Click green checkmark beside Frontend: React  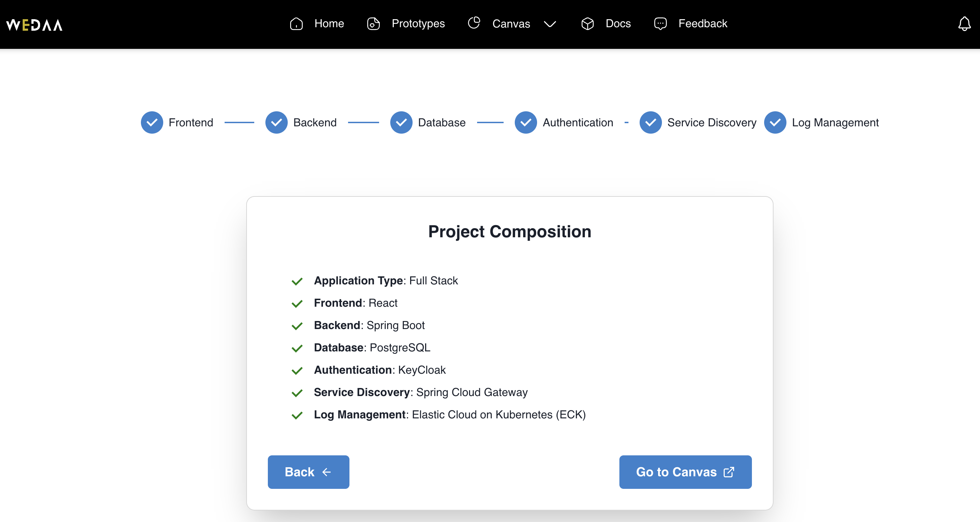[x=297, y=304]
